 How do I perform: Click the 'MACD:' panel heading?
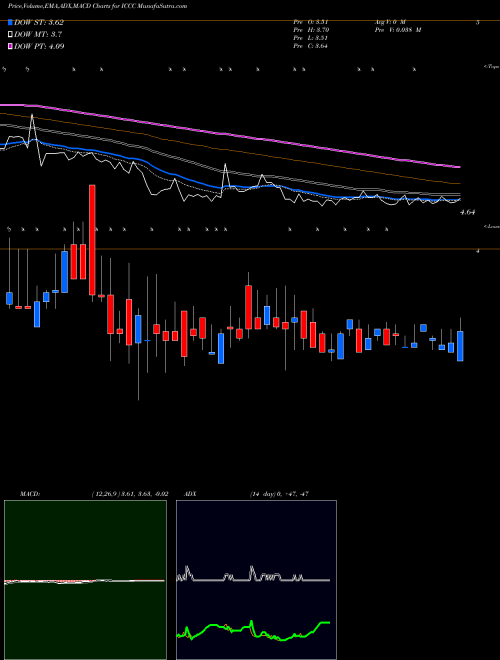click(29, 494)
